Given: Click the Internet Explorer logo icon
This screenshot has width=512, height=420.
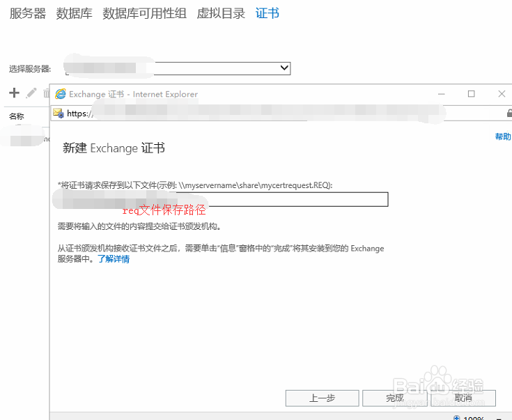Looking at the screenshot, I should click(x=60, y=94).
